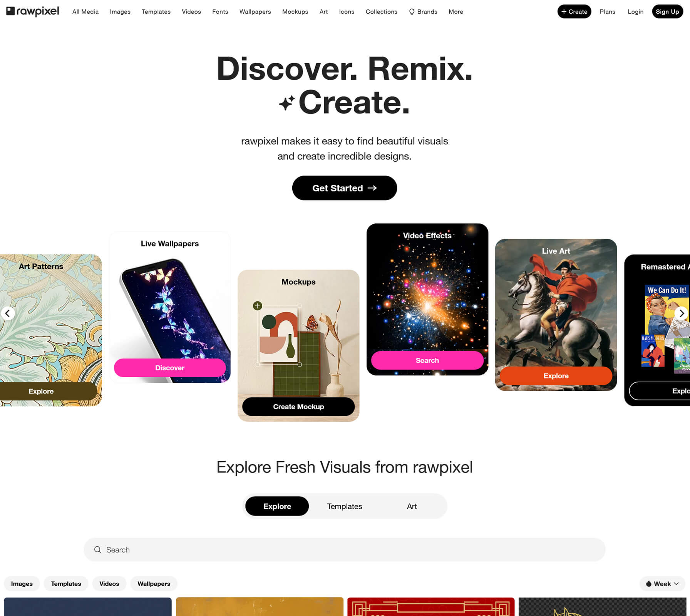Click the magnifier icon in search bar

[x=98, y=550]
